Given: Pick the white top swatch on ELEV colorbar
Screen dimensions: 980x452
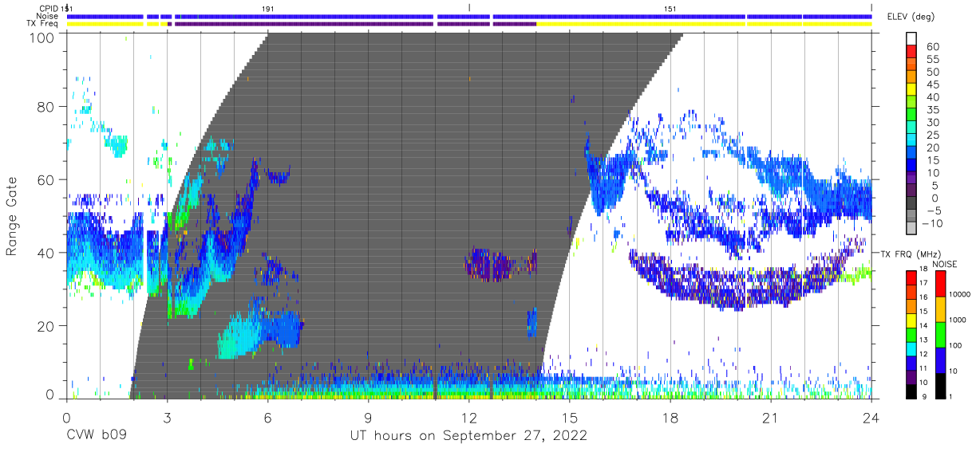Looking at the screenshot, I should (x=911, y=40).
